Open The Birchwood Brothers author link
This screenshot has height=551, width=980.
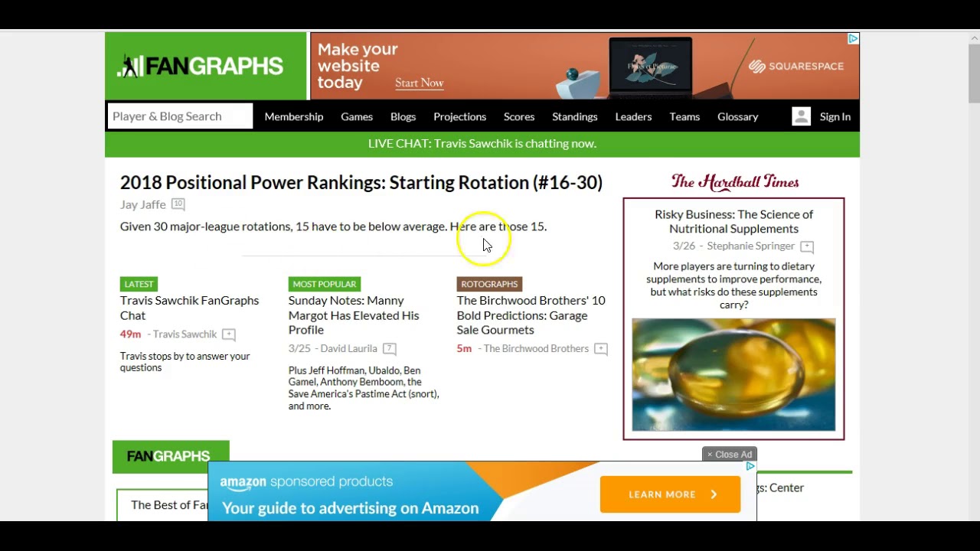(536, 349)
